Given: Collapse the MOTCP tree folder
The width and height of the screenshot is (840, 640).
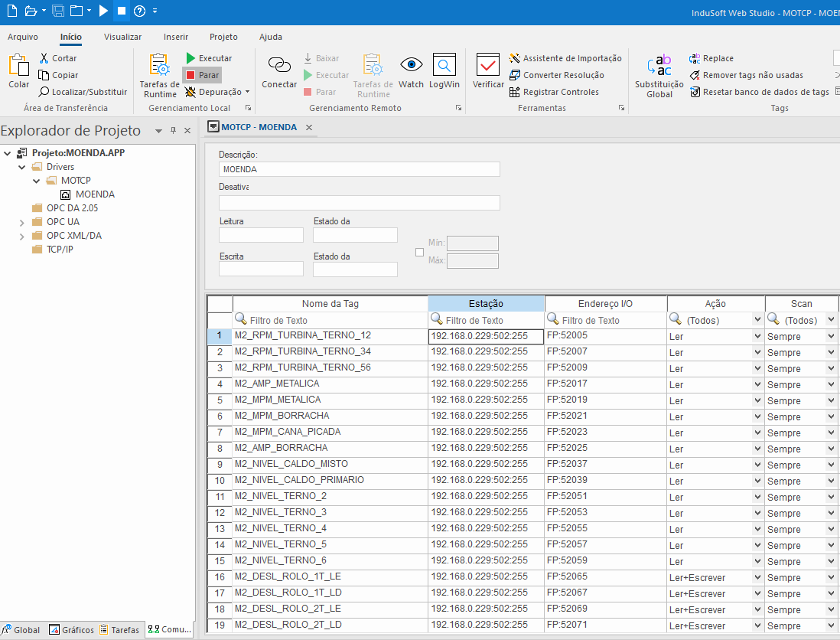Looking at the screenshot, I should (x=37, y=181).
